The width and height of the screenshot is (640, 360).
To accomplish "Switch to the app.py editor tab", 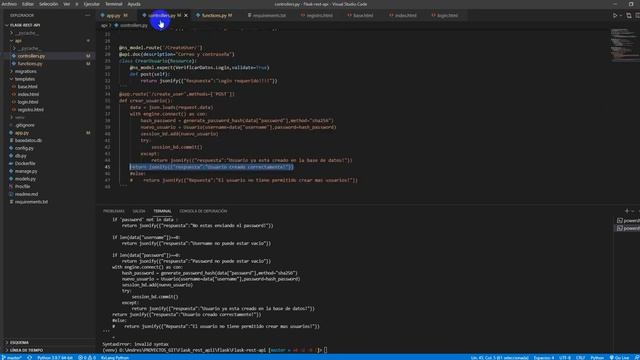I will click(114, 16).
